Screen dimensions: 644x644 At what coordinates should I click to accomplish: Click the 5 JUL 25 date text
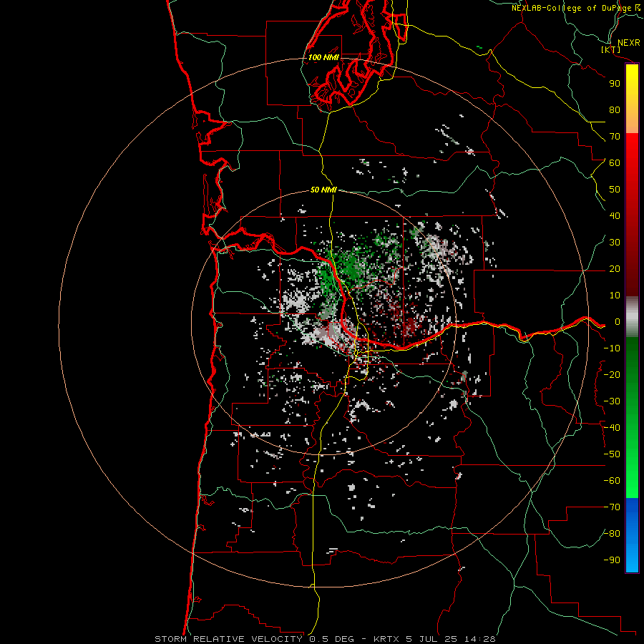coord(431,639)
